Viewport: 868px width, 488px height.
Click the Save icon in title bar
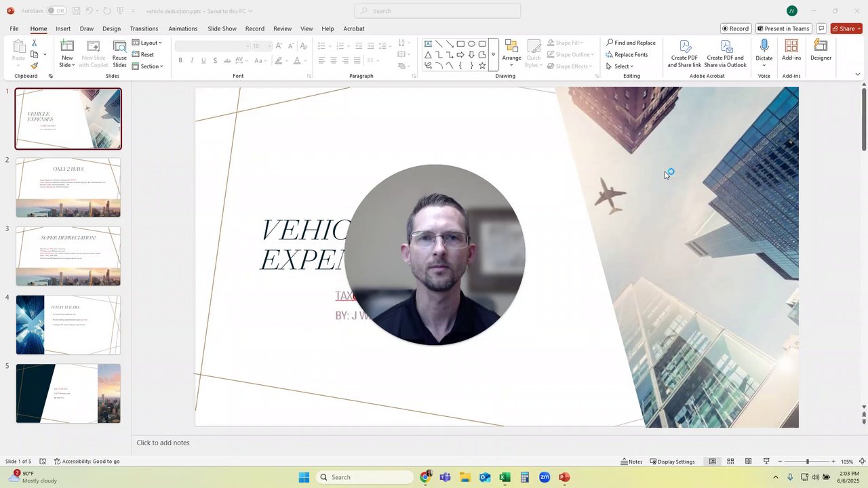point(77,11)
